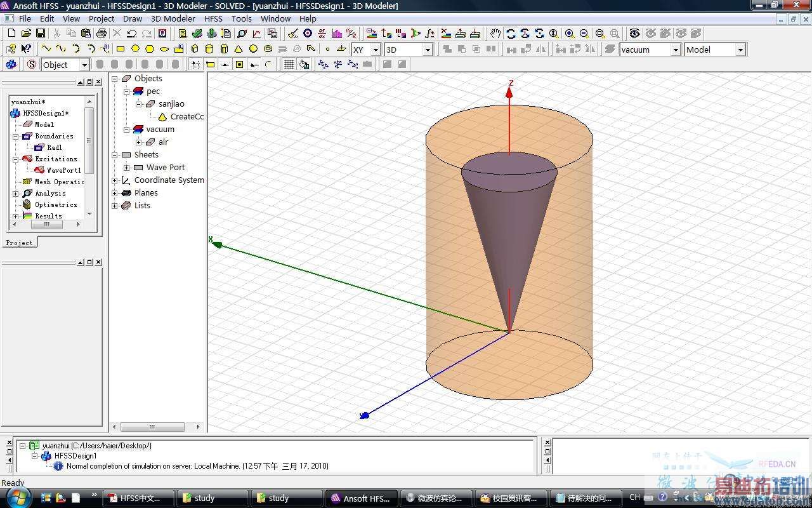The height and width of the screenshot is (508, 812).
Task: Click the Validate check-mark icon
Action: click(x=197, y=33)
